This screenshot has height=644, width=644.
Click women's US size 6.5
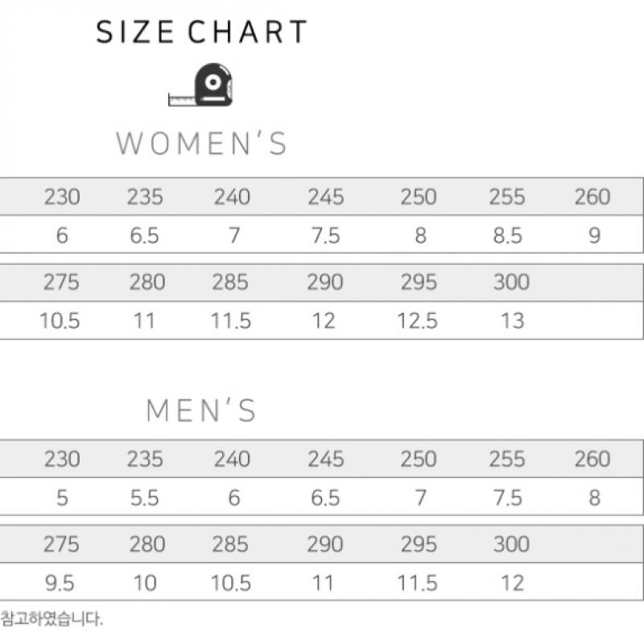(x=145, y=236)
